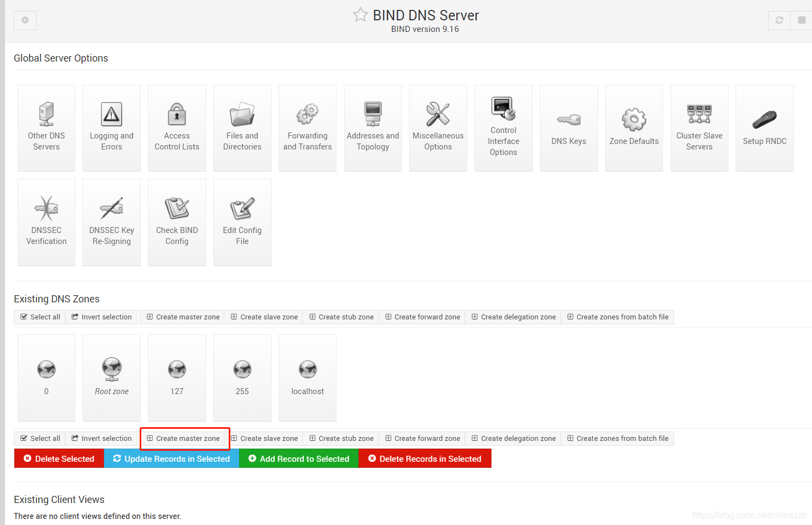
Task: Click upper Select all button
Action: pos(40,317)
